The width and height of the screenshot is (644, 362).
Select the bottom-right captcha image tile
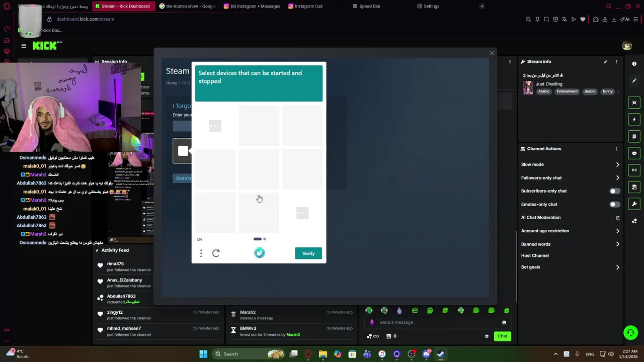(302, 213)
